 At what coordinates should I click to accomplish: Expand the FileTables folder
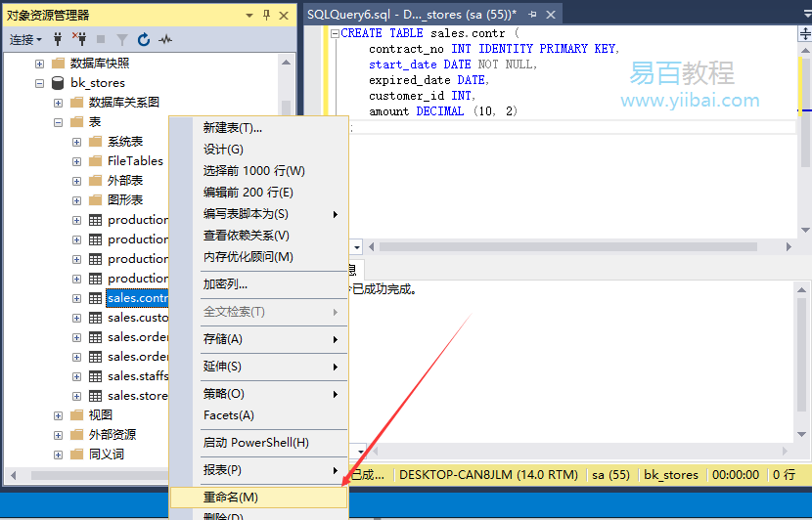pos(76,161)
